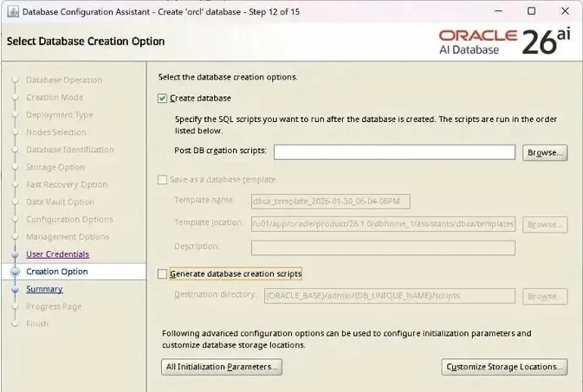Click the Create database label text
The width and height of the screenshot is (583, 392).
200,98
